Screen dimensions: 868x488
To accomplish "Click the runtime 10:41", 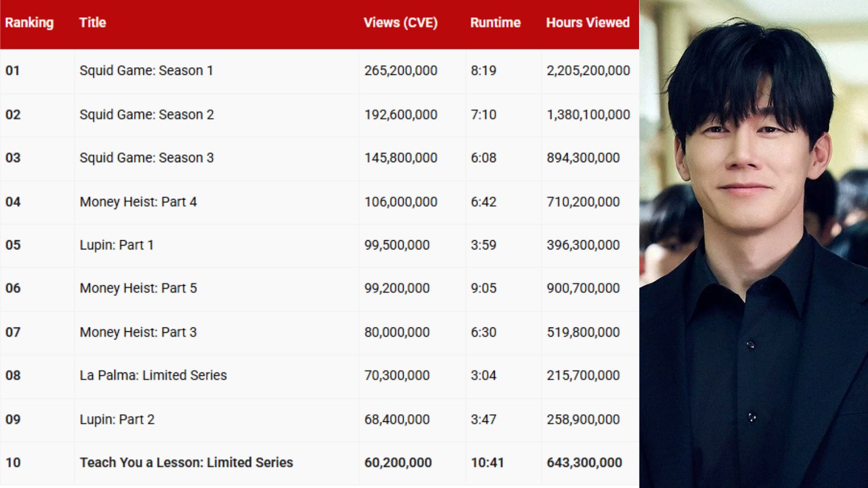I will tap(487, 463).
